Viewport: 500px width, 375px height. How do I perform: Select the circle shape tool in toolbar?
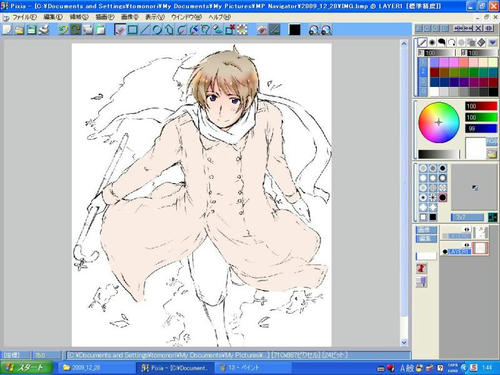[x=157, y=30]
